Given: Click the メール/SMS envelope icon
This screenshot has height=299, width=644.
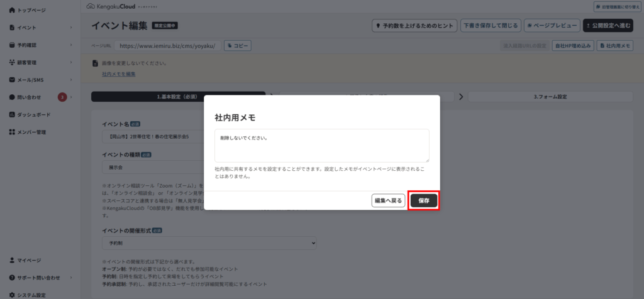Looking at the screenshot, I should point(12,80).
